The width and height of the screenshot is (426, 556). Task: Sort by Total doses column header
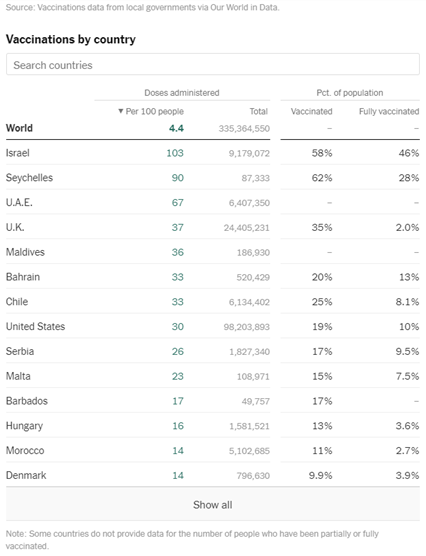(259, 111)
